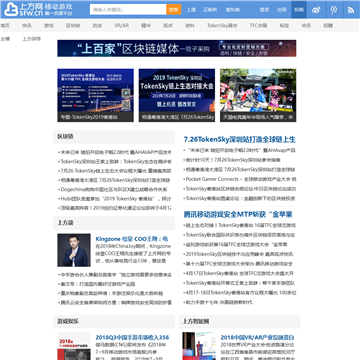This screenshot has width=360, height=360.
Task: Open the VR conference stage photo thumbnail
Action: tap(199, 346)
